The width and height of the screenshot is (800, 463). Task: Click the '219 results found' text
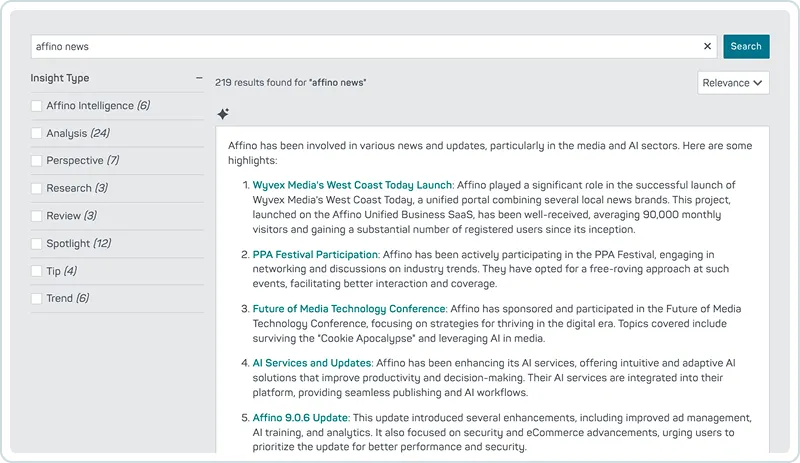(291, 82)
